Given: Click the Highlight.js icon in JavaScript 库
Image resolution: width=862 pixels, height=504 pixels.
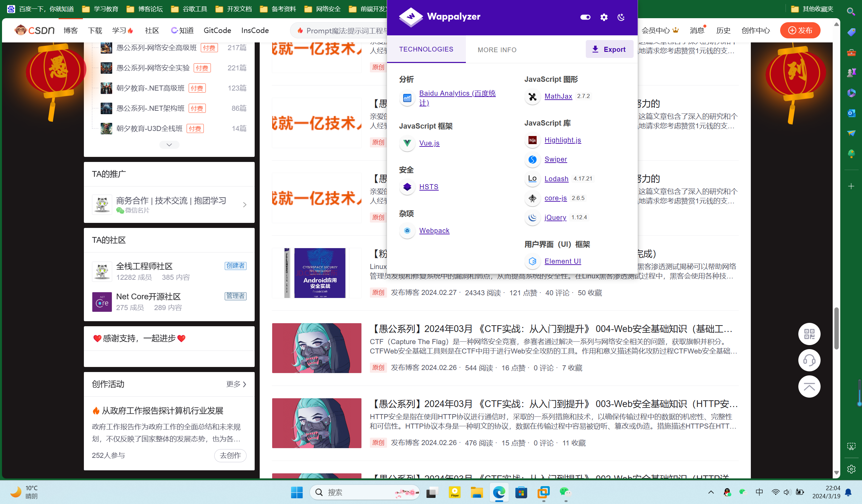Looking at the screenshot, I should [x=532, y=140].
